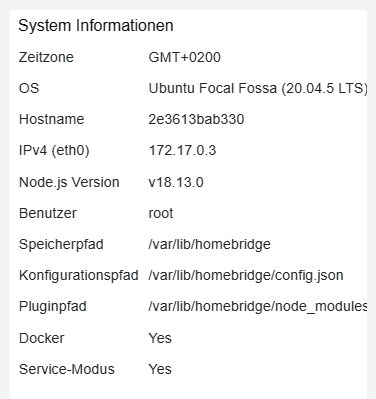This screenshot has height=399, width=376.
Task: Click the root user value
Action: 161,213
